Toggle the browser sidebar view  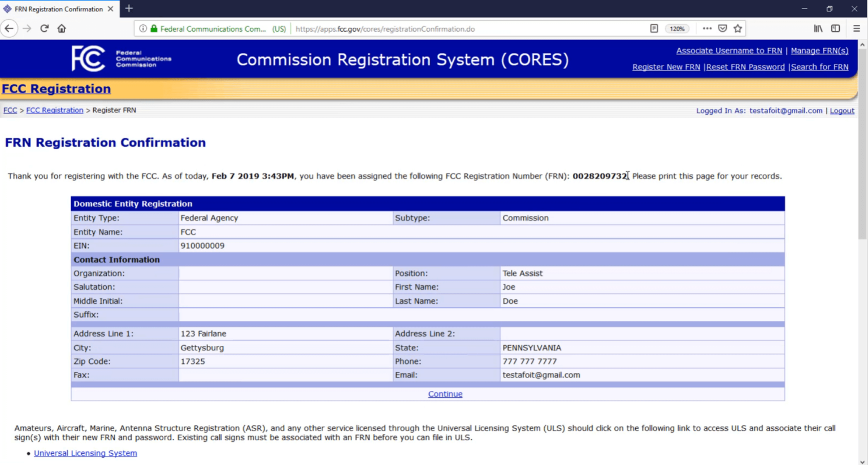click(x=835, y=28)
